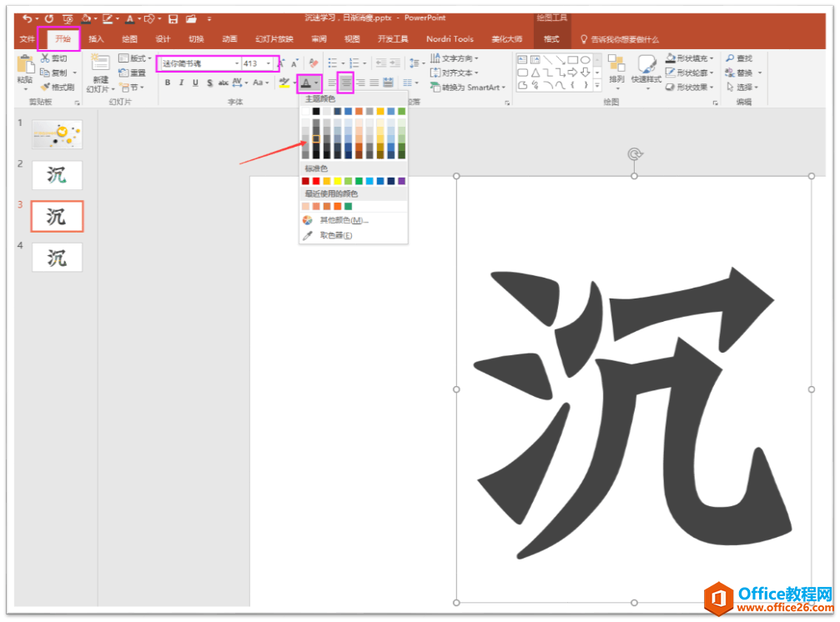Pick the red standard color swatch

(315, 181)
